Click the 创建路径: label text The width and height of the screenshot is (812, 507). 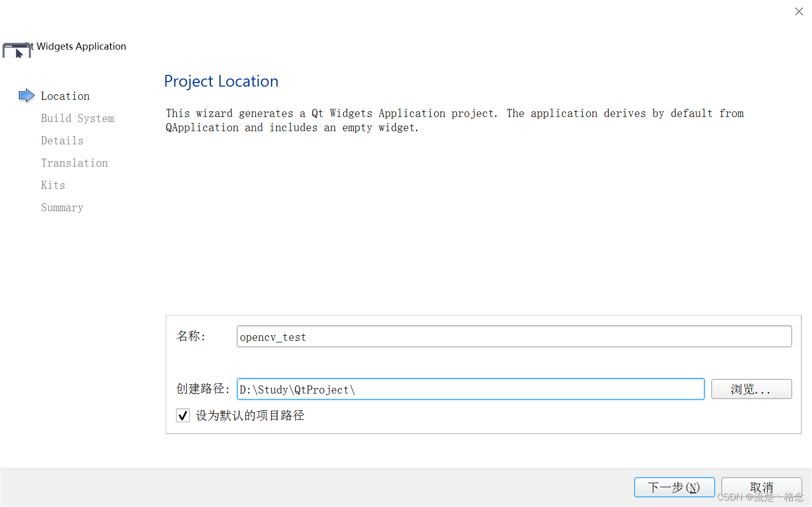[203, 388]
